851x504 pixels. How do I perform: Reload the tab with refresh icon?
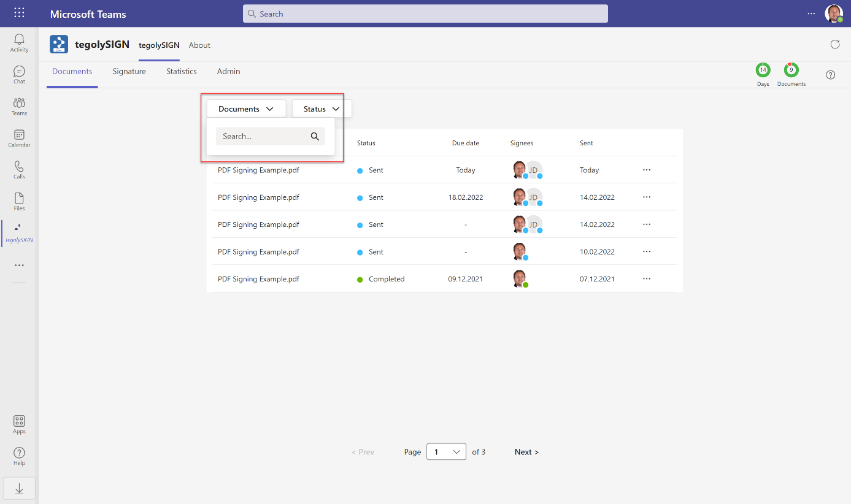point(834,44)
